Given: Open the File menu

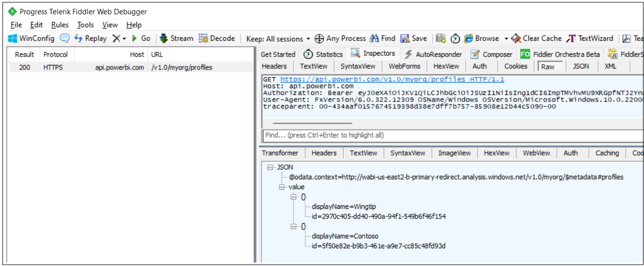Looking at the screenshot, I should pyautogui.click(x=16, y=25).
